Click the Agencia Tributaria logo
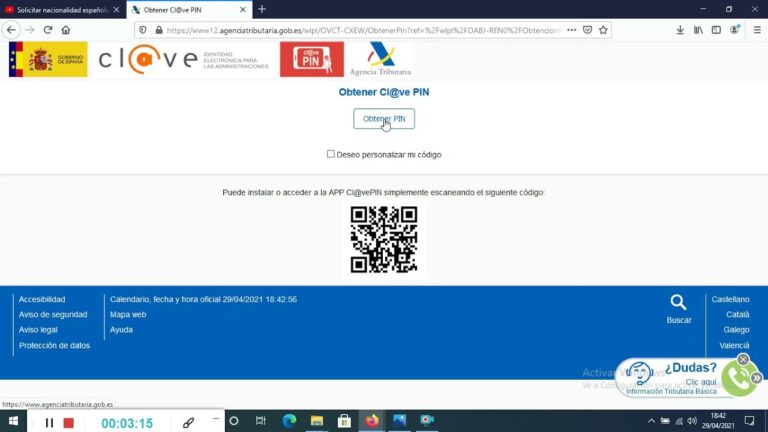This screenshot has width=768, height=432. point(381,59)
